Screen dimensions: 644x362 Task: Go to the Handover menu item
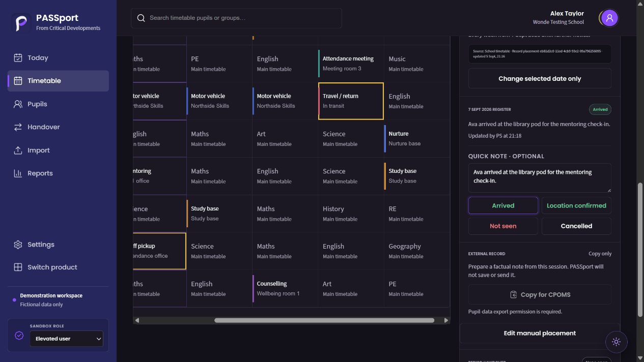pyautogui.click(x=58, y=127)
